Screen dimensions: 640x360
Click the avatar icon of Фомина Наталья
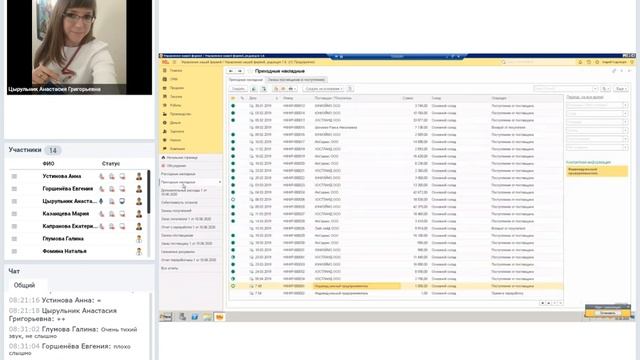point(139,251)
